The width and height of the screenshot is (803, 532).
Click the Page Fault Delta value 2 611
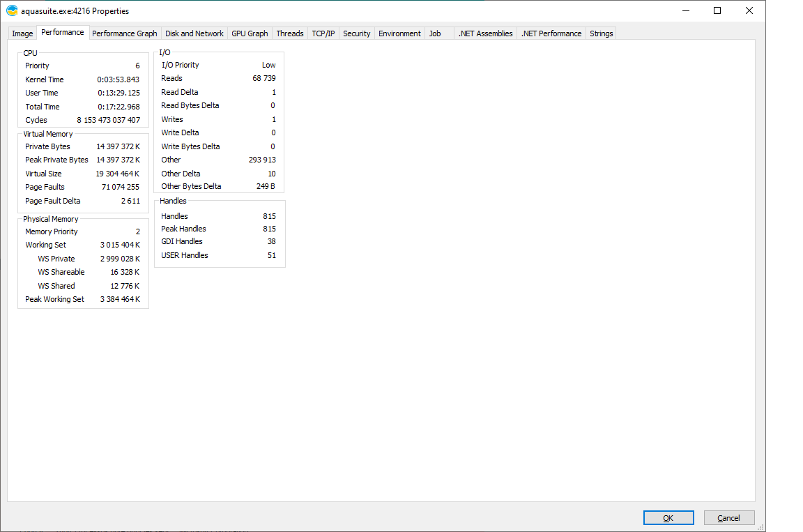tap(130, 201)
